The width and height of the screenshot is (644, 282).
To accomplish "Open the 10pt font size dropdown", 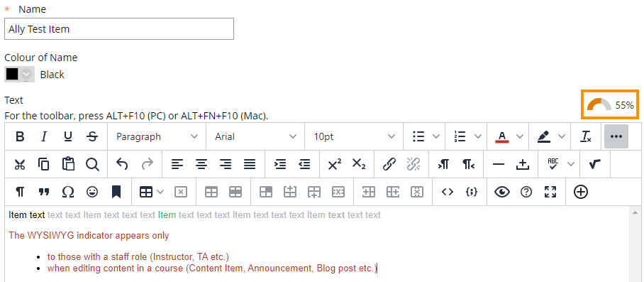I will [354, 136].
